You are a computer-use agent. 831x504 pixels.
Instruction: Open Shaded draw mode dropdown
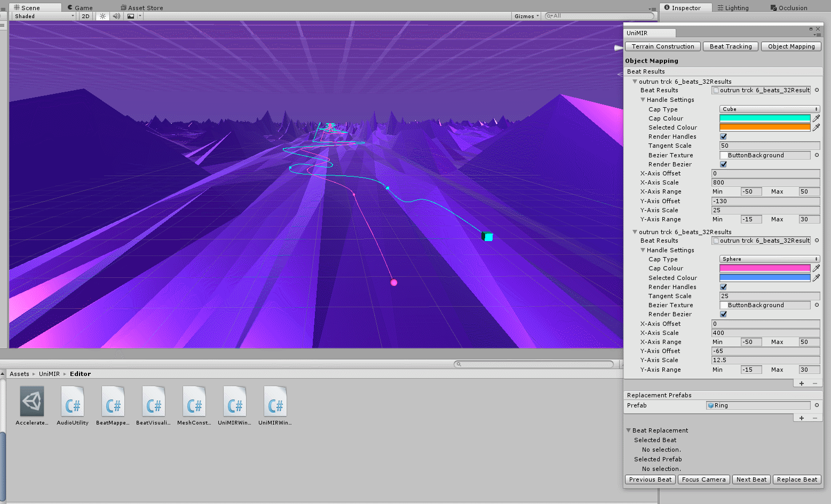coord(44,16)
